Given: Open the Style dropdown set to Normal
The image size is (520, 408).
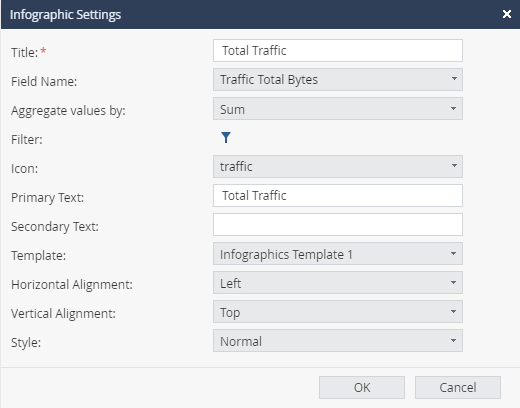Looking at the screenshot, I should coord(338,341).
